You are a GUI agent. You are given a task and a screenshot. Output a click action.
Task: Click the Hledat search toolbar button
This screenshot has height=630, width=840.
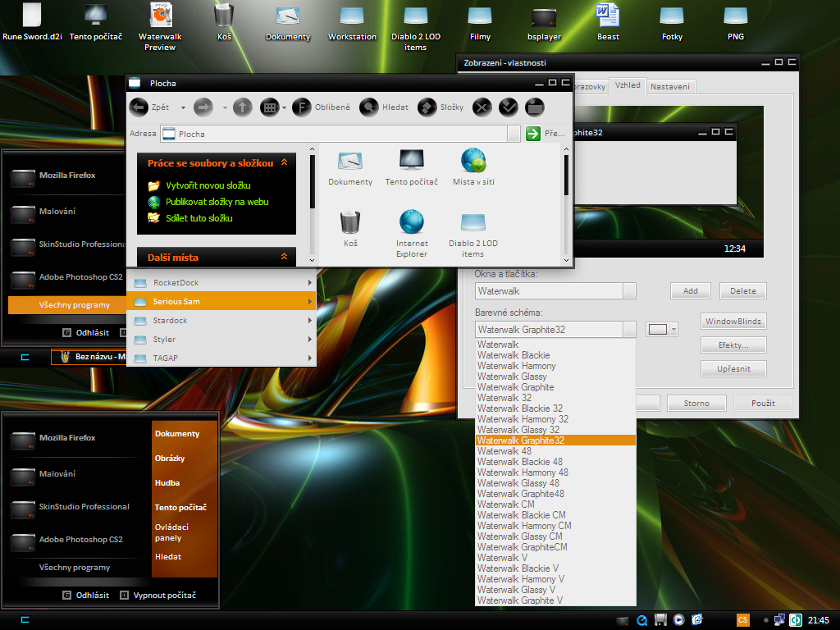[x=384, y=107]
